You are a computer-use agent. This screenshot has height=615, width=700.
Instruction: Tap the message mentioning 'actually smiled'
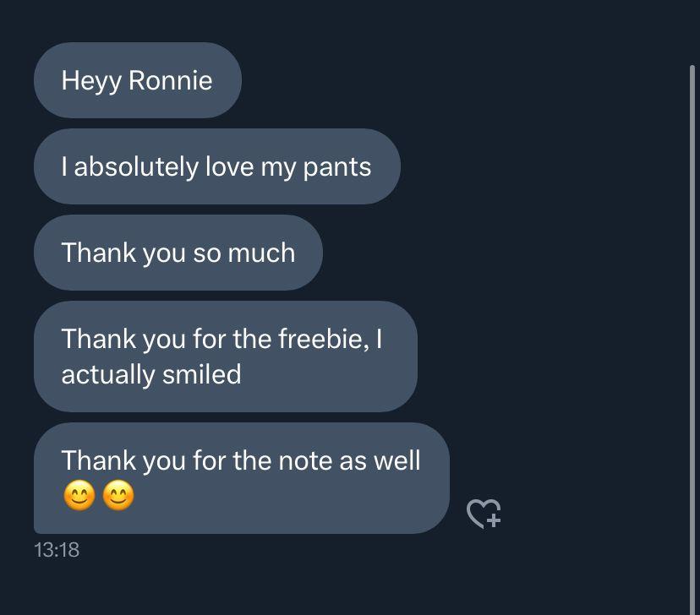pos(224,356)
